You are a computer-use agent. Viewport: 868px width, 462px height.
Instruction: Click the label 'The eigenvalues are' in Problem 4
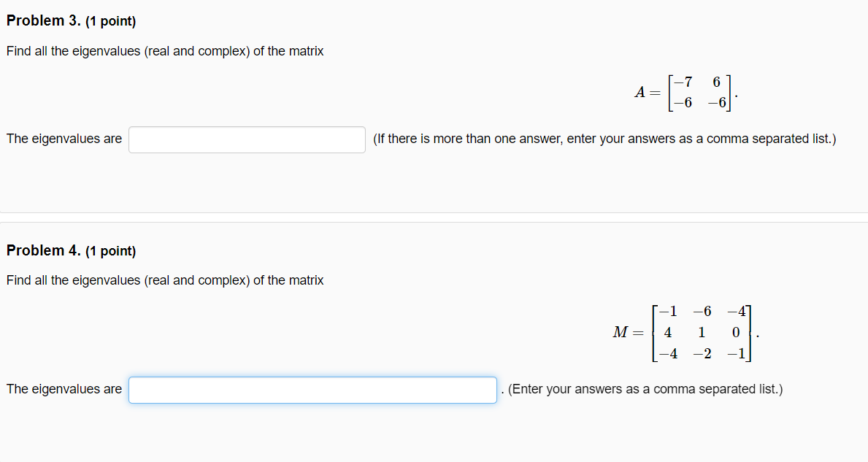pos(64,389)
